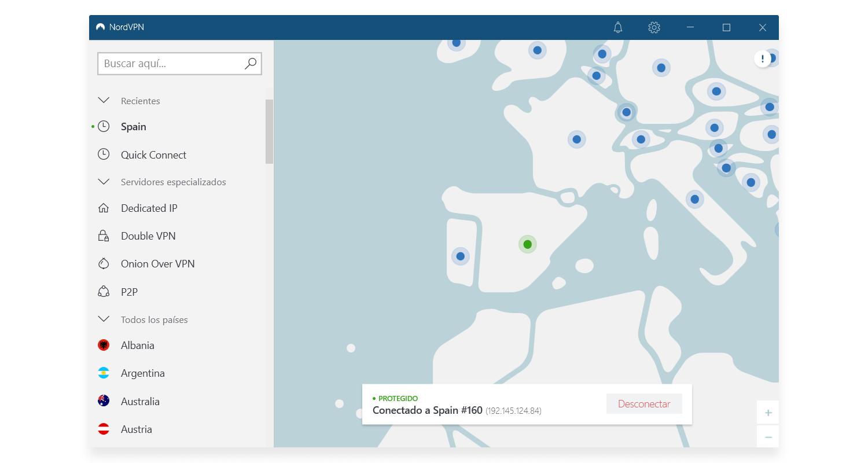
Task: Click the P2P icon
Action: (104, 291)
